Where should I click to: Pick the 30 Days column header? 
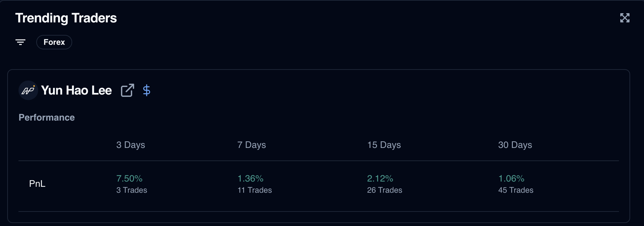pyautogui.click(x=515, y=145)
